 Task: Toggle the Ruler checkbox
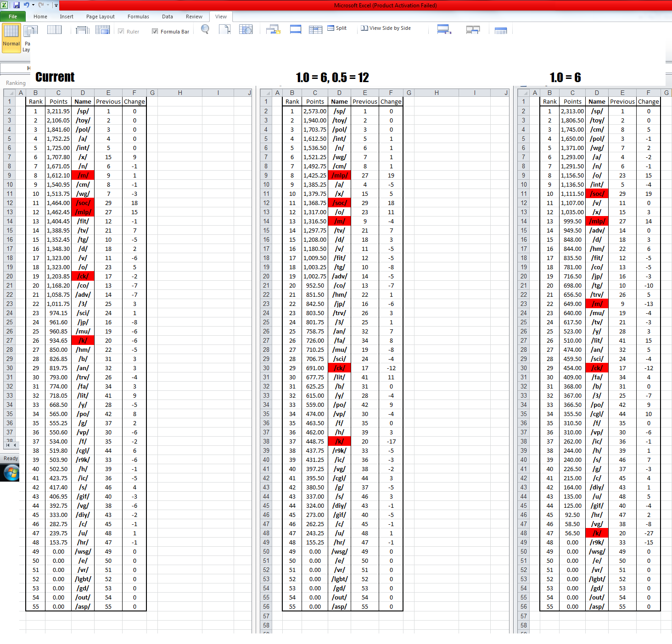tap(121, 32)
